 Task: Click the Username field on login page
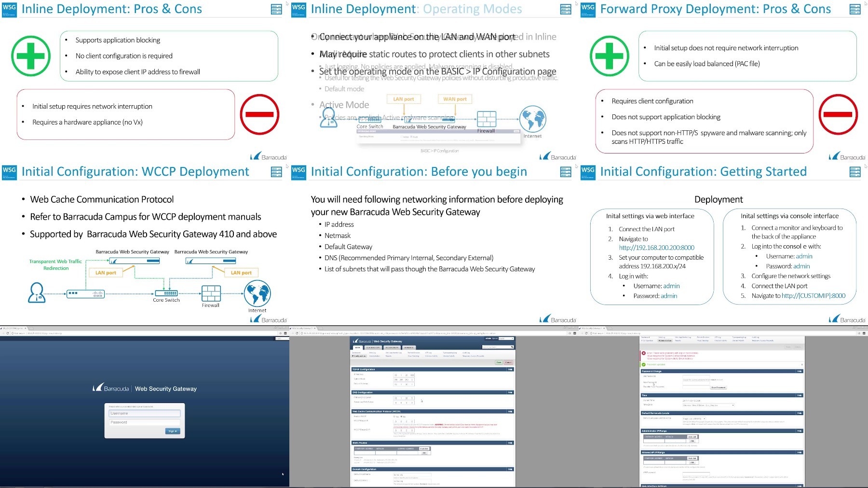pos(145,413)
